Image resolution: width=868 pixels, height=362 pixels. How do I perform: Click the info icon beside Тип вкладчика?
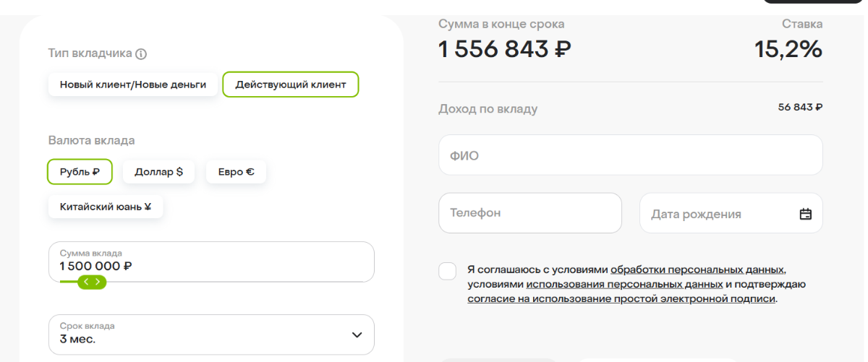(x=141, y=53)
